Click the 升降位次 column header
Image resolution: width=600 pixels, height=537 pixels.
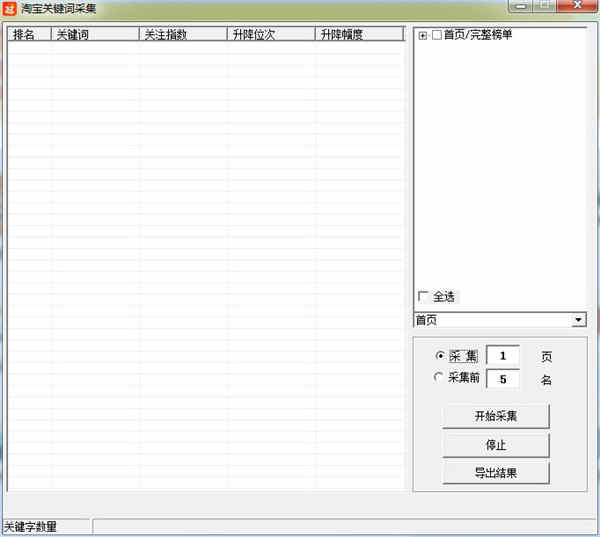[271, 34]
